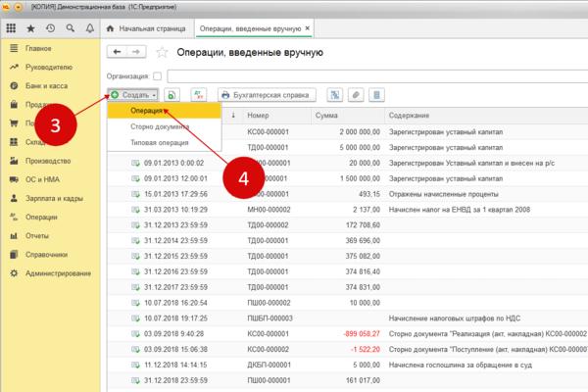Image resolution: width=588 pixels, height=392 pixels.
Task: Open notifications bell icon
Action: click(90, 28)
